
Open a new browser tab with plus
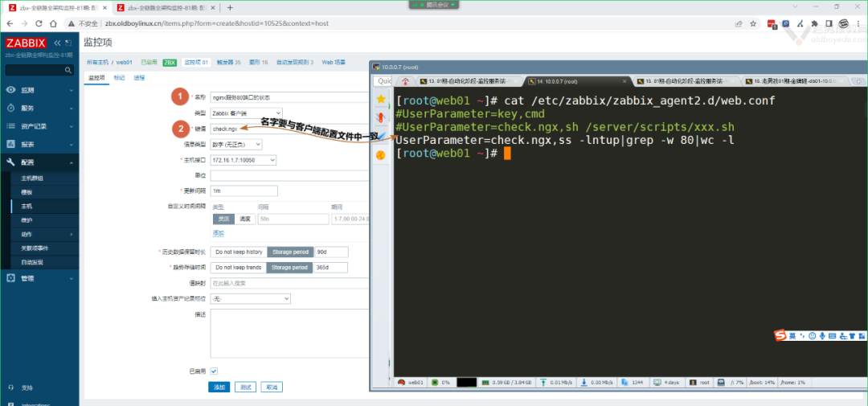[x=231, y=8]
